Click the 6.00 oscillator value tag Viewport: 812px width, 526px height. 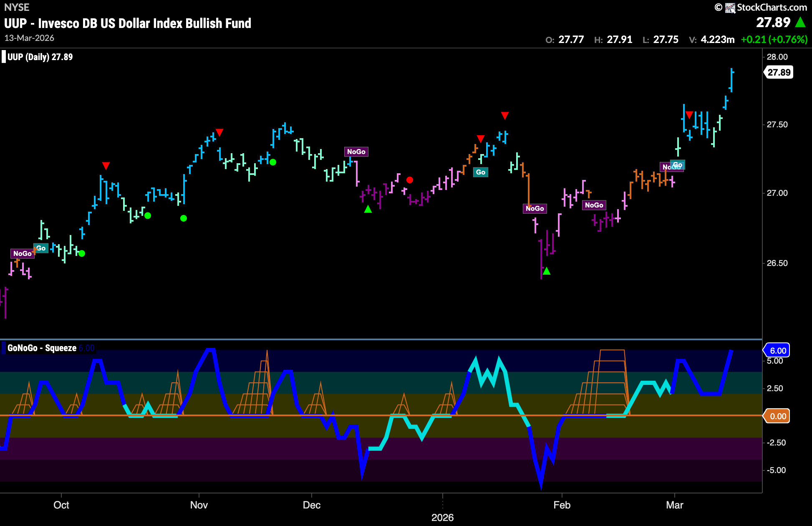[777, 350]
